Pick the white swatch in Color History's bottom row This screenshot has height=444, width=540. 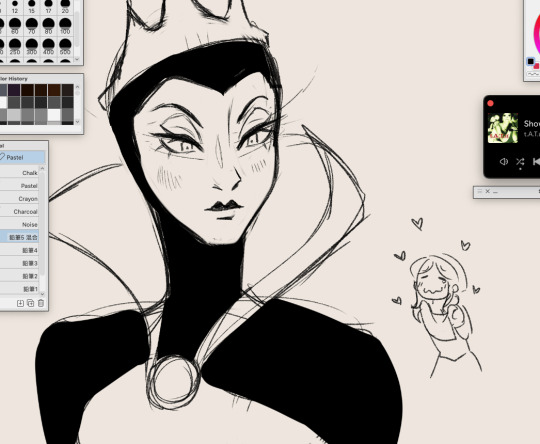54,115
